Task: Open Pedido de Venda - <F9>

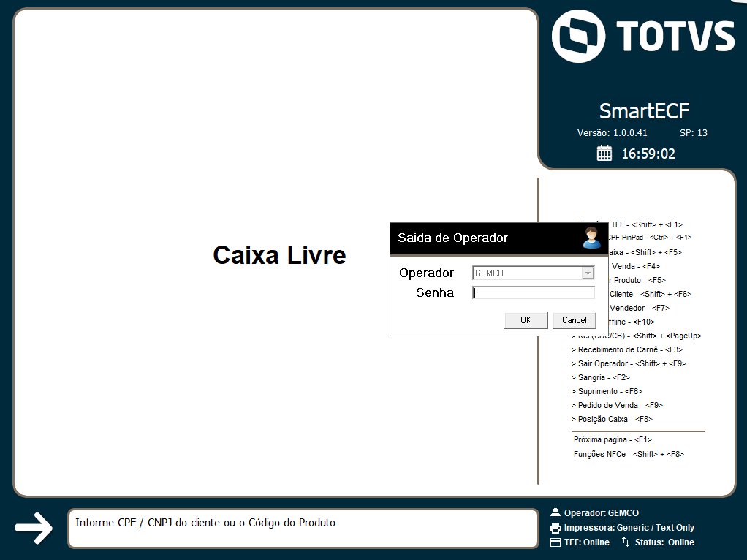Action: coord(617,404)
